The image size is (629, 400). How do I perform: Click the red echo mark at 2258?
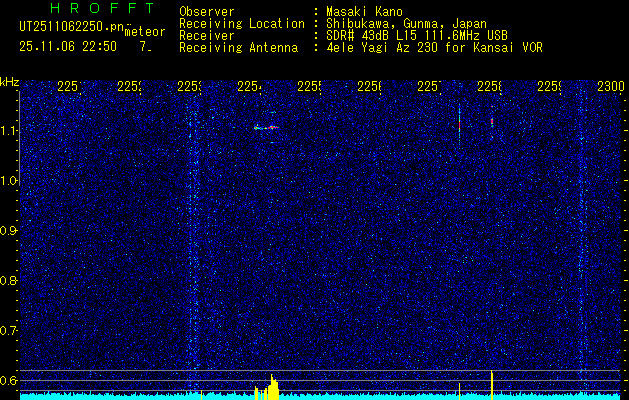(492, 122)
